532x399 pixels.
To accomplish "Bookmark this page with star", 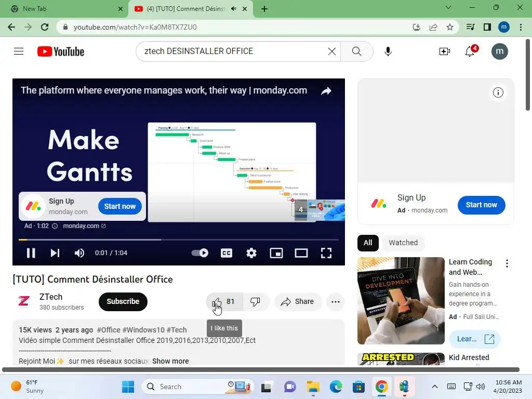I will pyautogui.click(x=450, y=27).
